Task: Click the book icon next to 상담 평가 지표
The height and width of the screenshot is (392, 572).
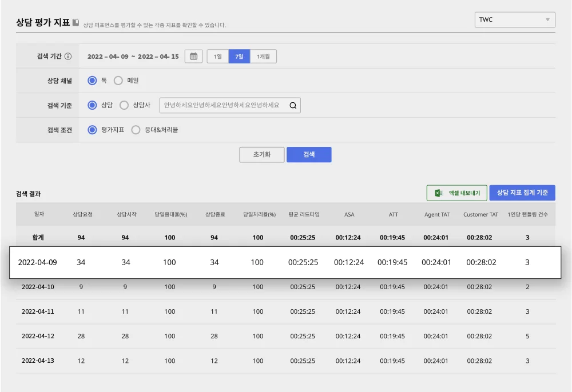Action: coord(76,22)
